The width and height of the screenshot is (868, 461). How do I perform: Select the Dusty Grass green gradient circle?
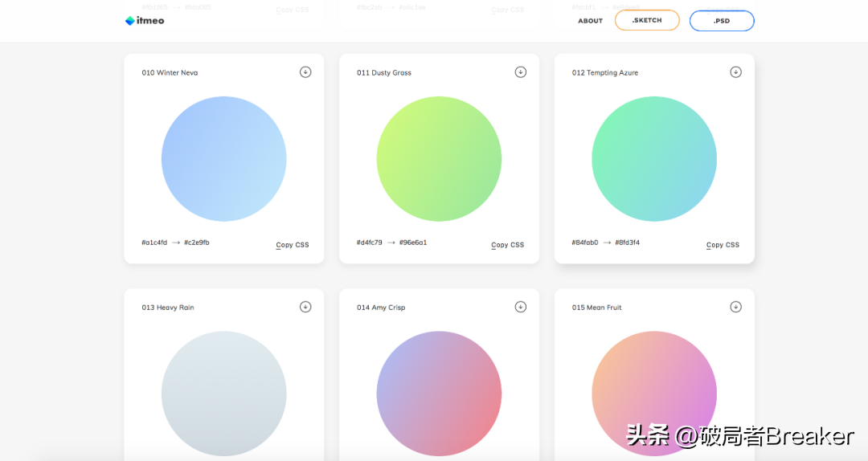click(x=439, y=159)
